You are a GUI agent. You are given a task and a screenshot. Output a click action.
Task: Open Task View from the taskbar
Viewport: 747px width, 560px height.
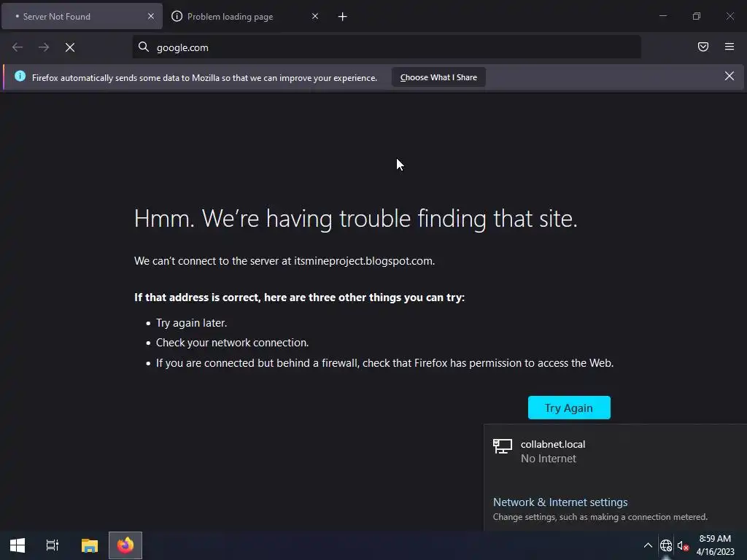[53, 545]
